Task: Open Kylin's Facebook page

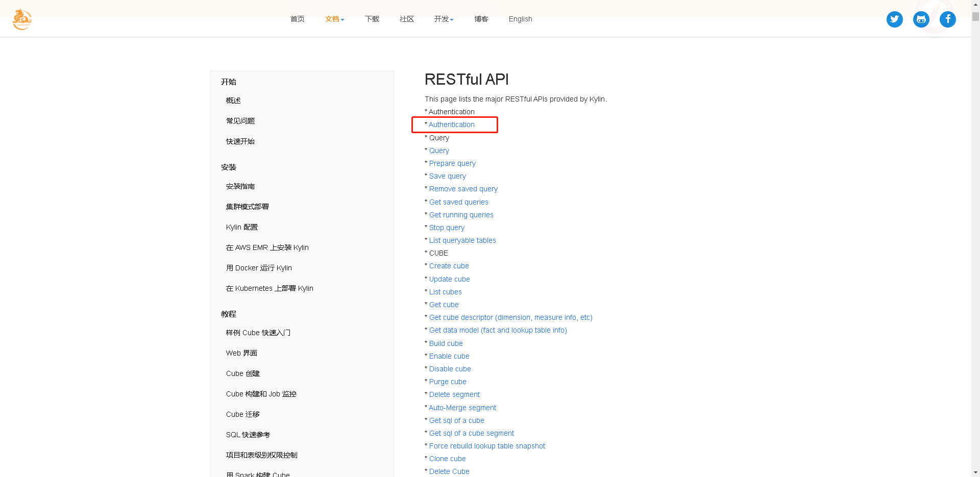Action: [x=948, y=19]
